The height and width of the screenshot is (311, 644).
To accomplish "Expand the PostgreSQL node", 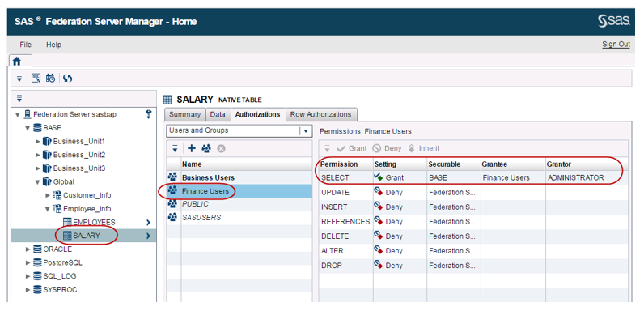I will [x=28, y=263].
